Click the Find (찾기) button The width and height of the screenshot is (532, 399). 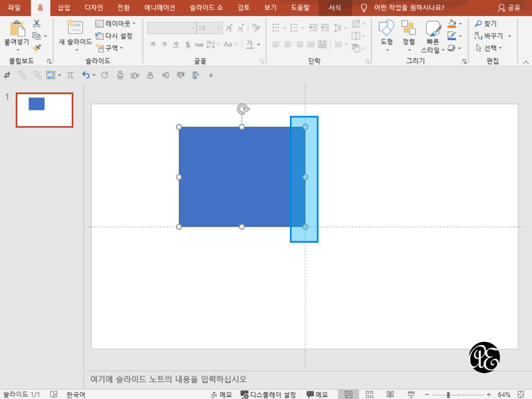click(x=485, y=23)
